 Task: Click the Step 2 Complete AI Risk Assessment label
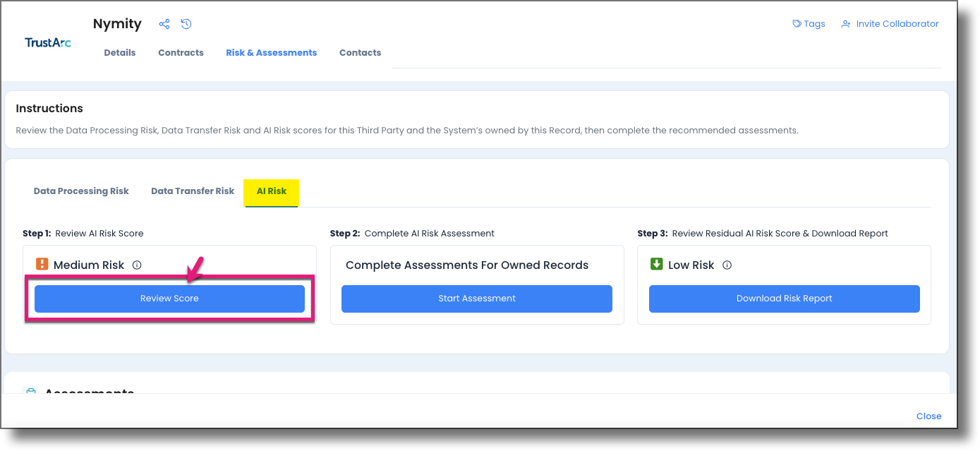click(x=412, y=234)
